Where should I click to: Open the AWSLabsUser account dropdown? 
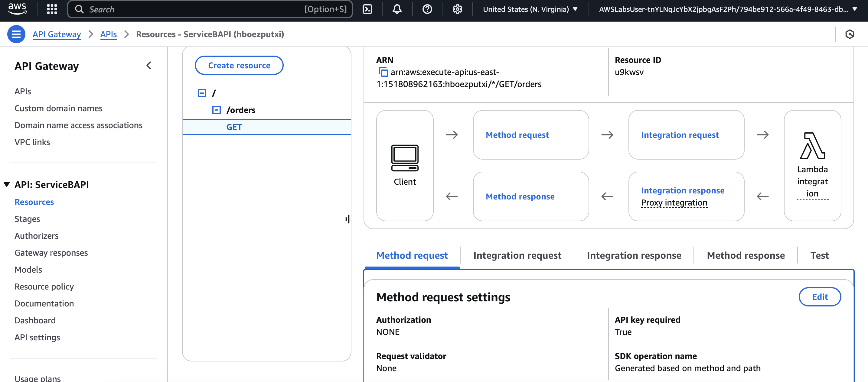(x=728, y=9)
